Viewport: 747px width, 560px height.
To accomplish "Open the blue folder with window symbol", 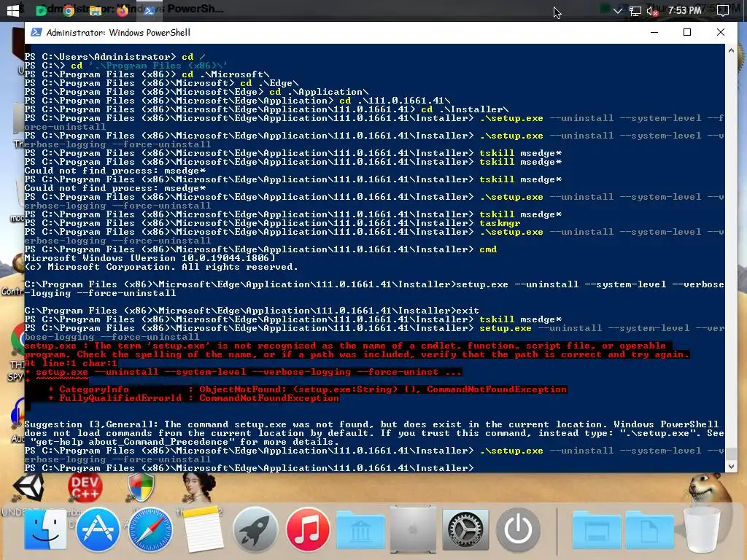I will tap(597, 529).
